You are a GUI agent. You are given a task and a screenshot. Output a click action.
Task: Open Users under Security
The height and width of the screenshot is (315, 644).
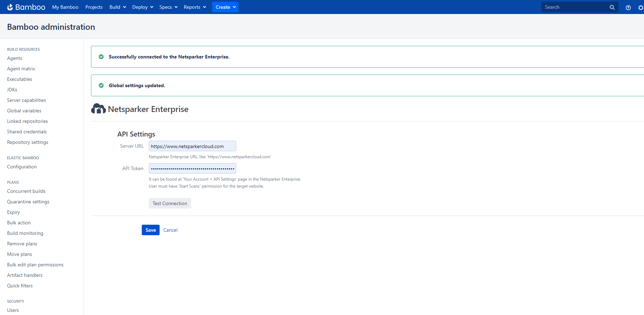pyautogui.click(x=13, y=310)
